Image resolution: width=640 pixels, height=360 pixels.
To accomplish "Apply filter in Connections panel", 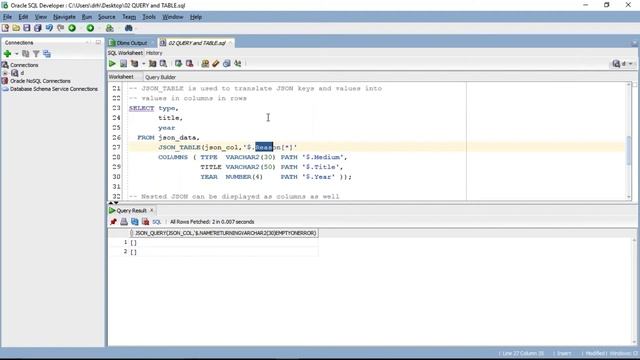I will click(36, 54).
